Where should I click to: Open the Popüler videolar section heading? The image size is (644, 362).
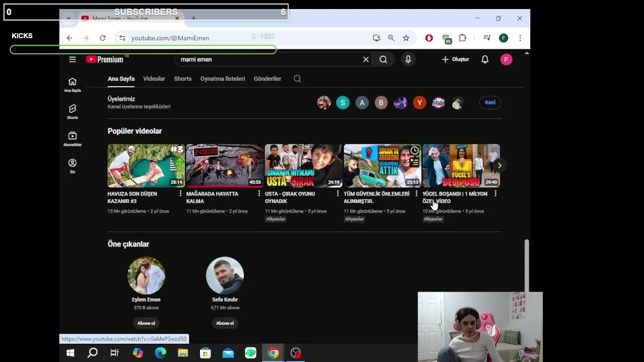point(135,131)
